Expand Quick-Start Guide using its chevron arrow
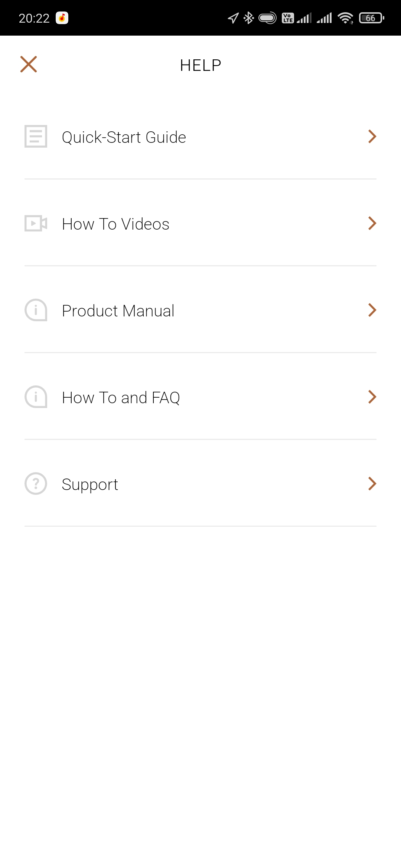 [372, 137]
